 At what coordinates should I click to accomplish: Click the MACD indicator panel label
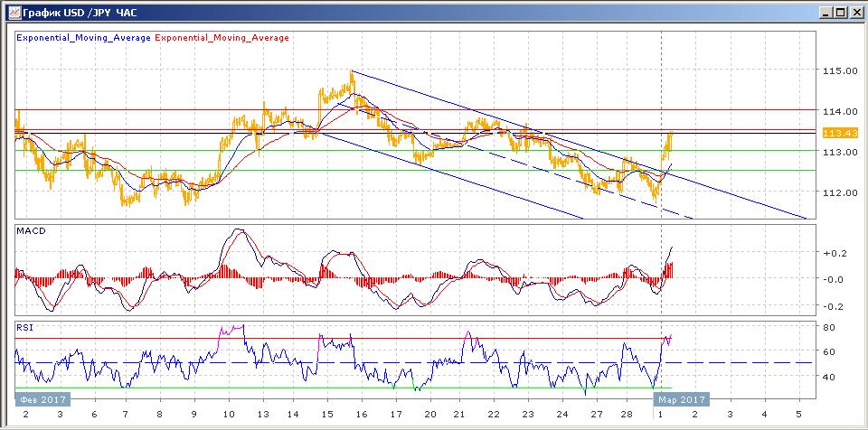[31, 232]
